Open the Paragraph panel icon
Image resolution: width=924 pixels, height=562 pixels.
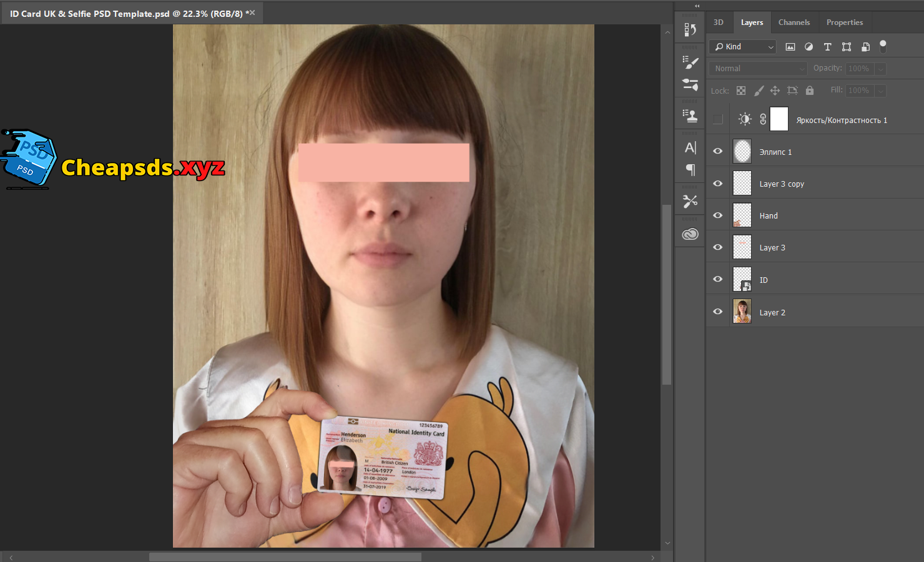point(690,170)
